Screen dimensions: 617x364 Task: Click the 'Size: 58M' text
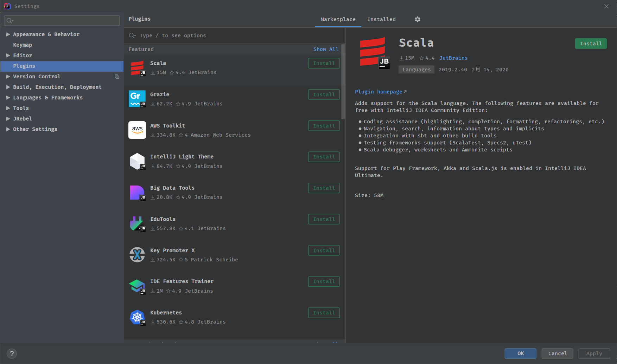pyautogui.click(x=369, y=195)
